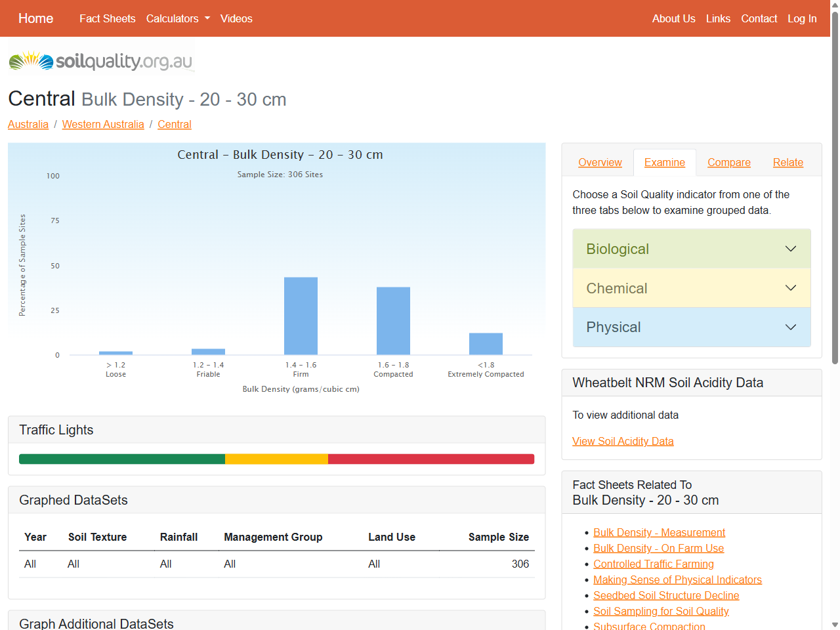This screenshot has width=840, height=630.
Task: Click the soilquality.org.au logo
Action: point(100,60)
